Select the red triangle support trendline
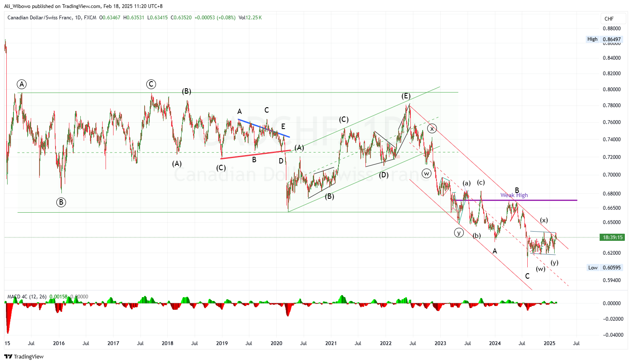Image resolution: width=632 pixels, height=364 pixels. (255, 154)
